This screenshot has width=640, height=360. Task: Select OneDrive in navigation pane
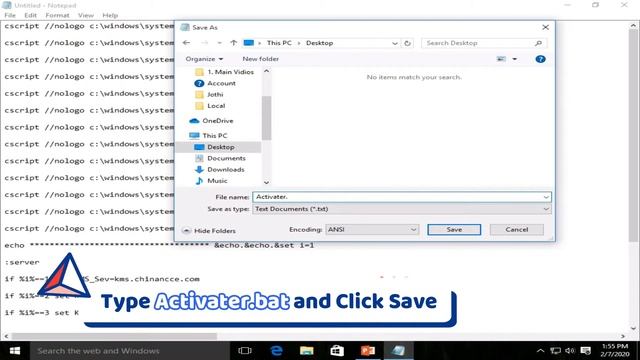click(211, 121)
